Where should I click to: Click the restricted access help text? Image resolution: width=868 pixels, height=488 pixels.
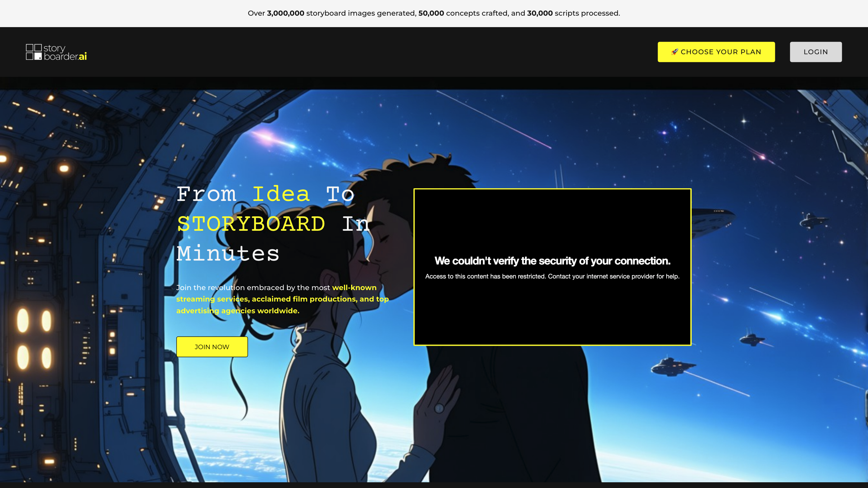point(553,276)
